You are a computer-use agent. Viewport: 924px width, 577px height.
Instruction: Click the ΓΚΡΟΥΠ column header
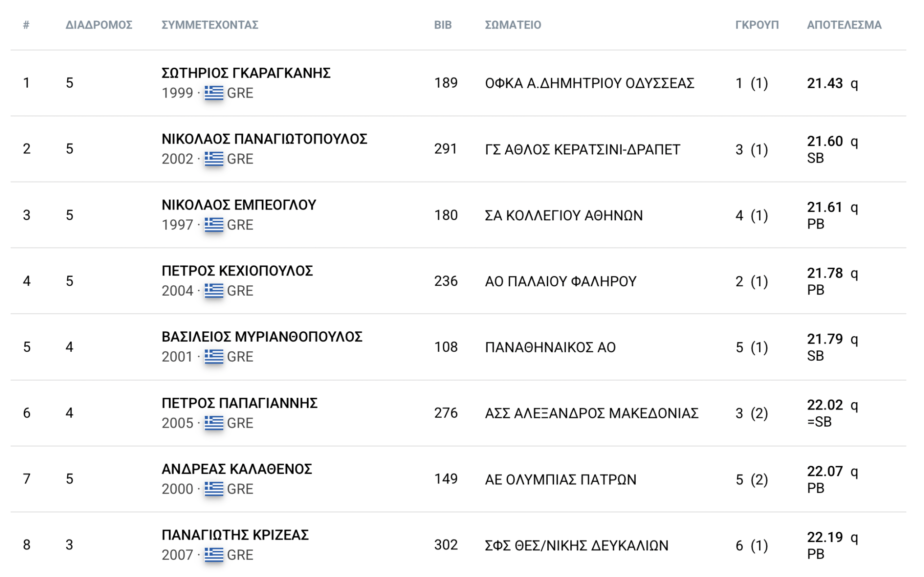(x=757, y=25)
